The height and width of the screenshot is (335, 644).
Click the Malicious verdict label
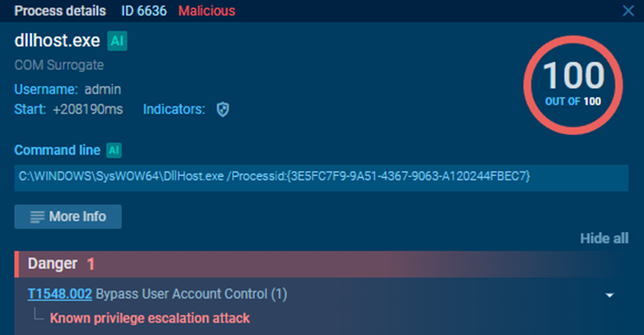[207, 11]
